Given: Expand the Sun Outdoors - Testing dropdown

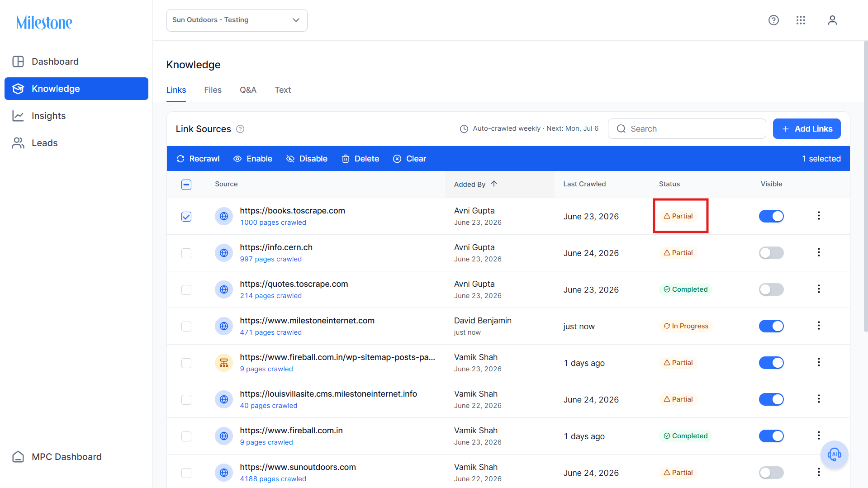Looking at the screenshot, I should pos(237,20).
